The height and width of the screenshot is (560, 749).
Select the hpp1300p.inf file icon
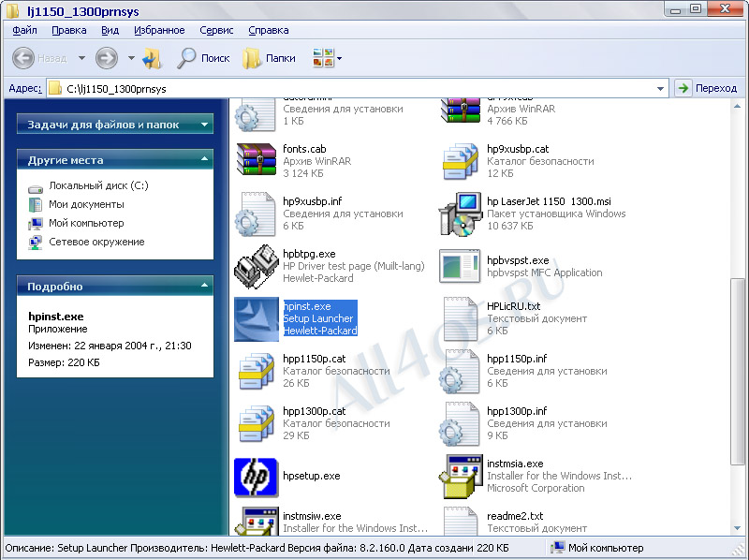[x=459, y=424]
